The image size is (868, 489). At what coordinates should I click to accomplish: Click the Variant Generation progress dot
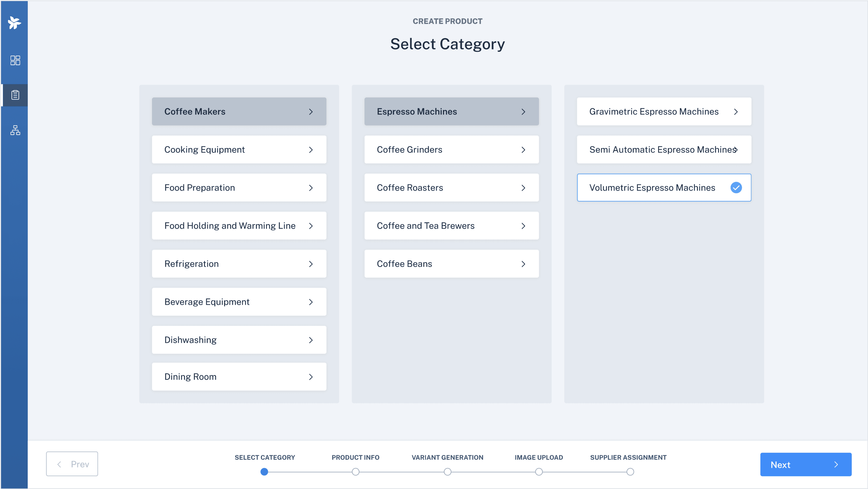click(447, 472)
